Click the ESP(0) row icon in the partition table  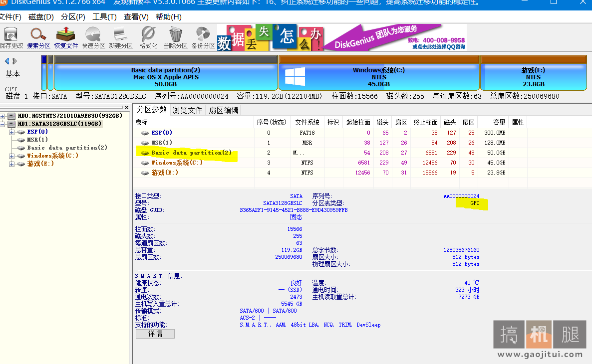[145, 133]
